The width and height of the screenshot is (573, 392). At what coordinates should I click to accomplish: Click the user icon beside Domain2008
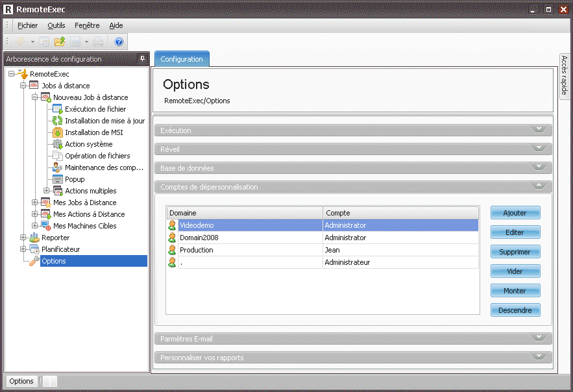(x=172, y=238)
